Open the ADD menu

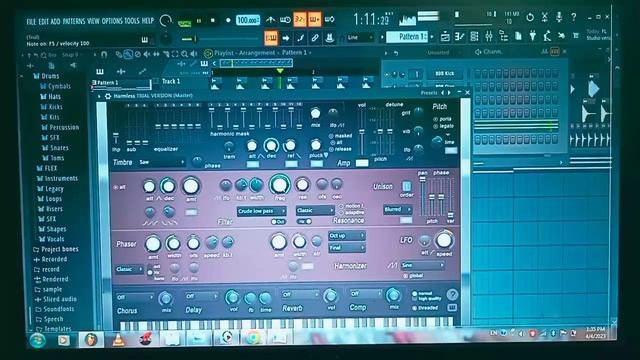tap(55, 22)
